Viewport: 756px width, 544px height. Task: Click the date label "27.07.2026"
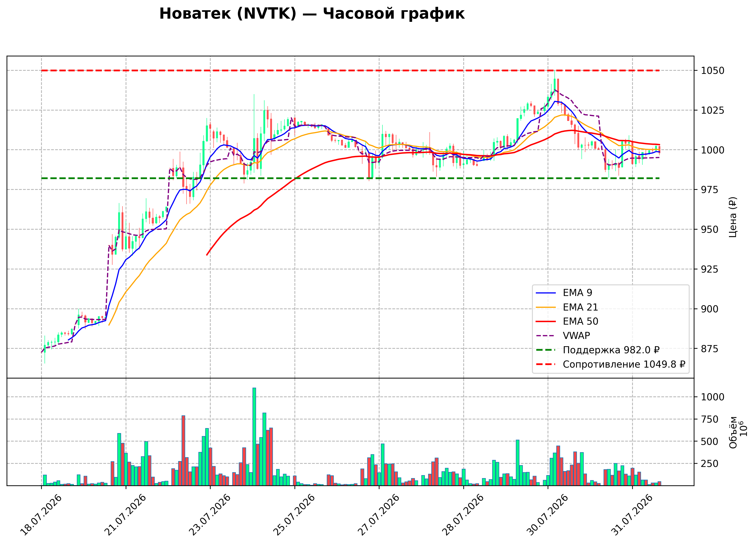379,515
